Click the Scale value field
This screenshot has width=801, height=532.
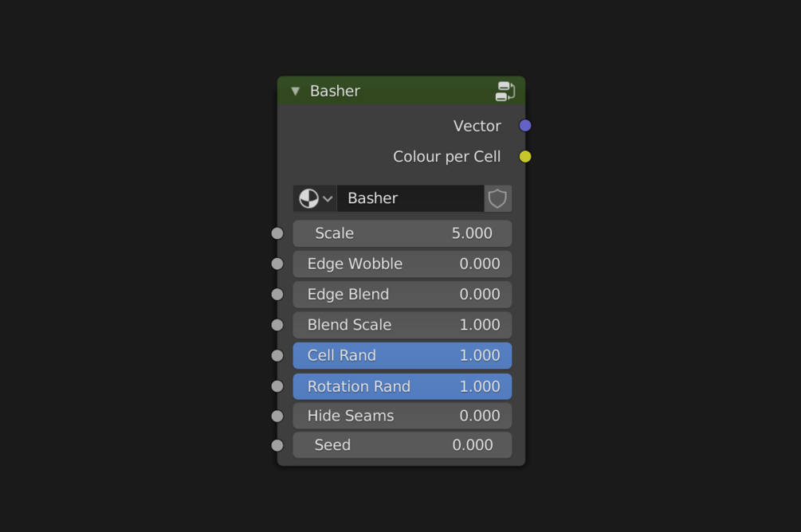402,233
